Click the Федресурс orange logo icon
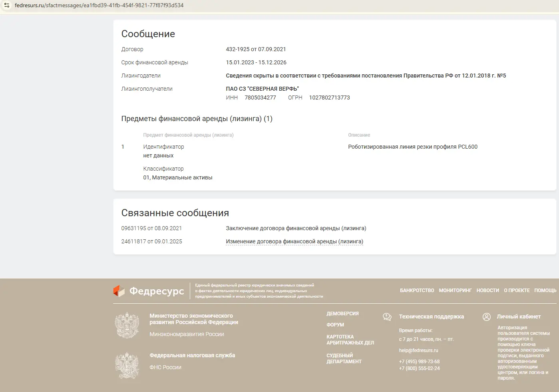This screenshot has height=392, width=559. click(119, 291)
